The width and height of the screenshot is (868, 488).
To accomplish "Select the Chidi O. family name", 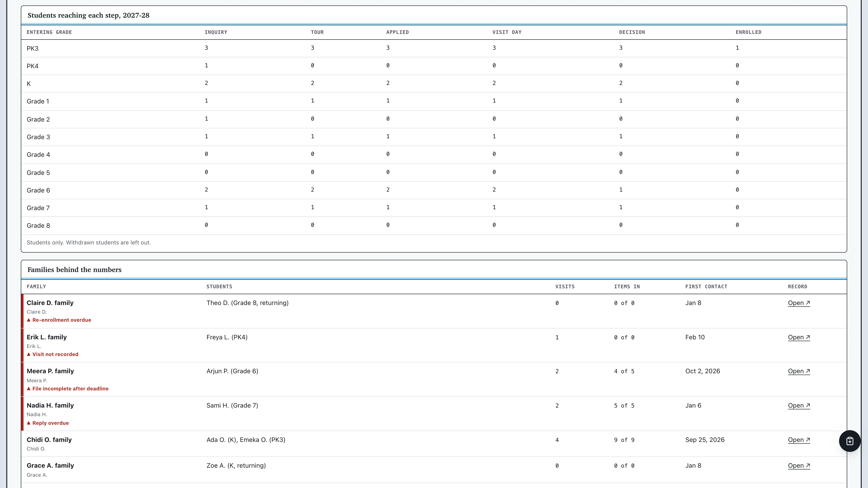I will 49,440.
